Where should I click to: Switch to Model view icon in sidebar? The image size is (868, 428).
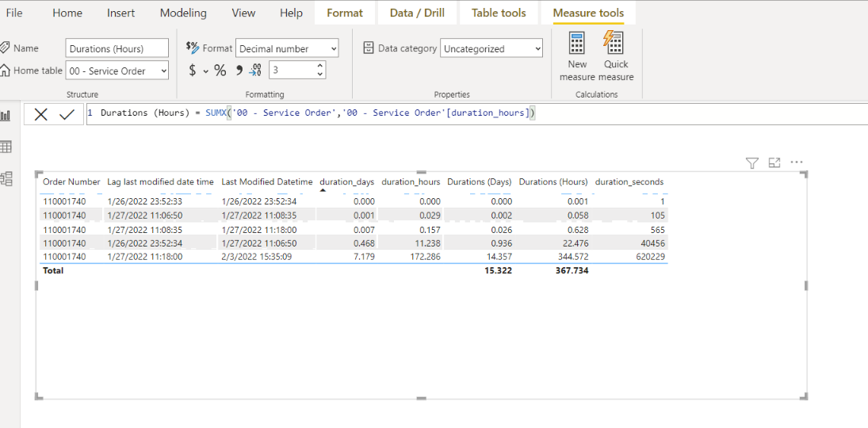click(6, 178)
